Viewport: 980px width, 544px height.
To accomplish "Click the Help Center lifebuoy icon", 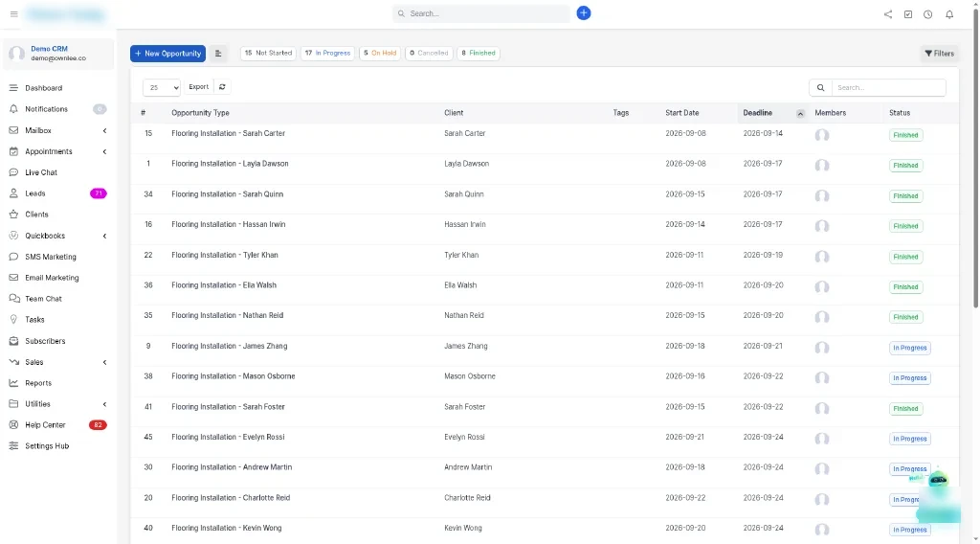I will click(x=13, y=424).
